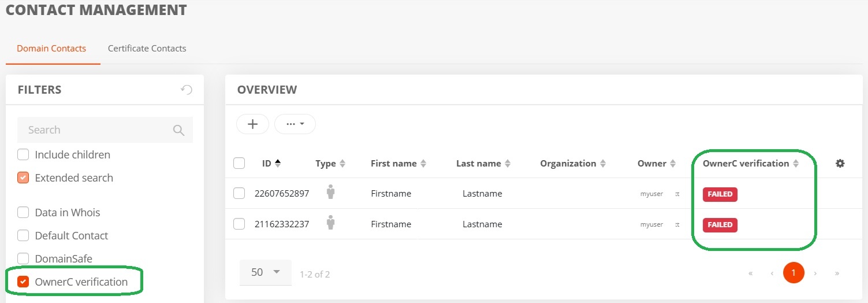Enable the Include children checkbox
This screenshot has width=868, height=303.
(x=23, y=154)
